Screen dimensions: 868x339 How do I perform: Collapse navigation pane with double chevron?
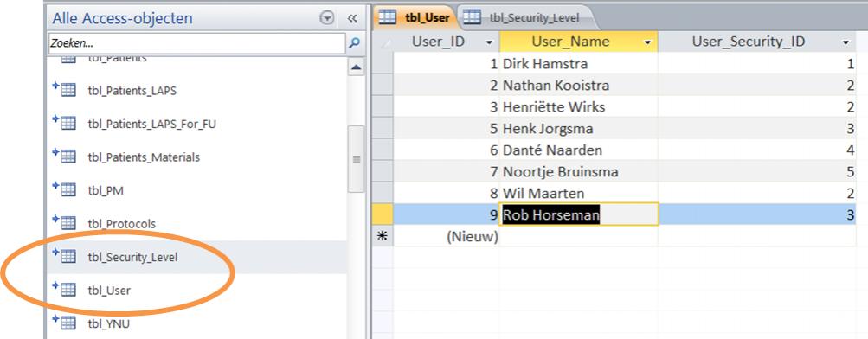click(352, 18)
